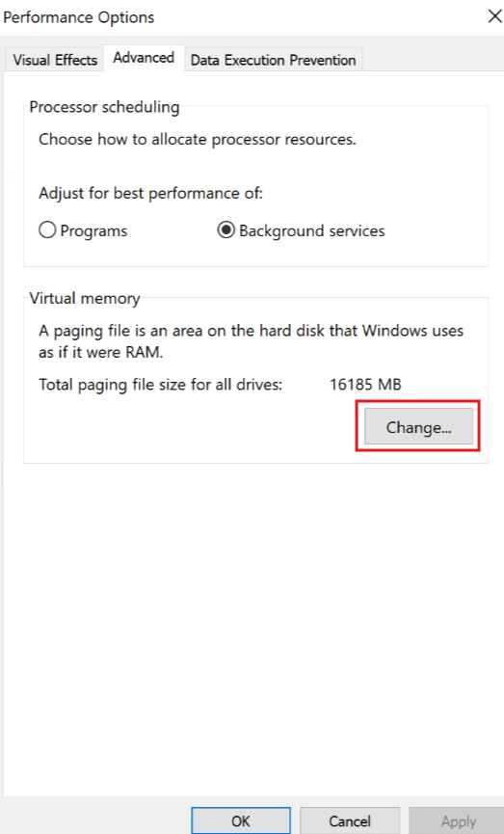
Task: Open the Data Execution Prevention tab
Action: [274, 60]
